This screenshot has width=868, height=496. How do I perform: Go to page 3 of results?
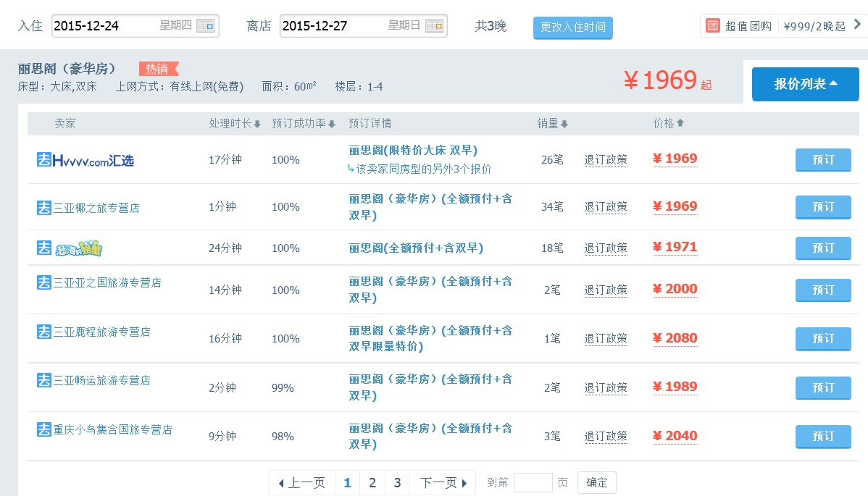tap(397, 483)
